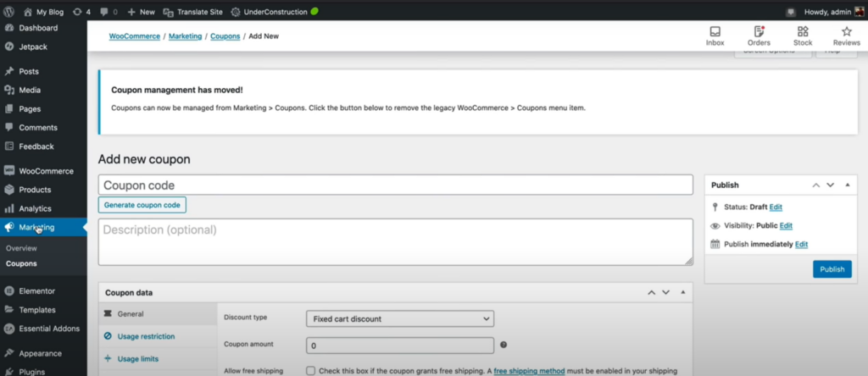The image size is (868, 376).
Task: Click the Posts pin icon
Action: tap(8, 71)
